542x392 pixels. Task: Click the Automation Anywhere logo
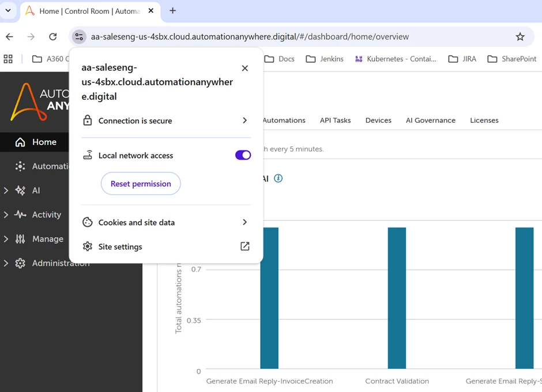tap(40, 102)
